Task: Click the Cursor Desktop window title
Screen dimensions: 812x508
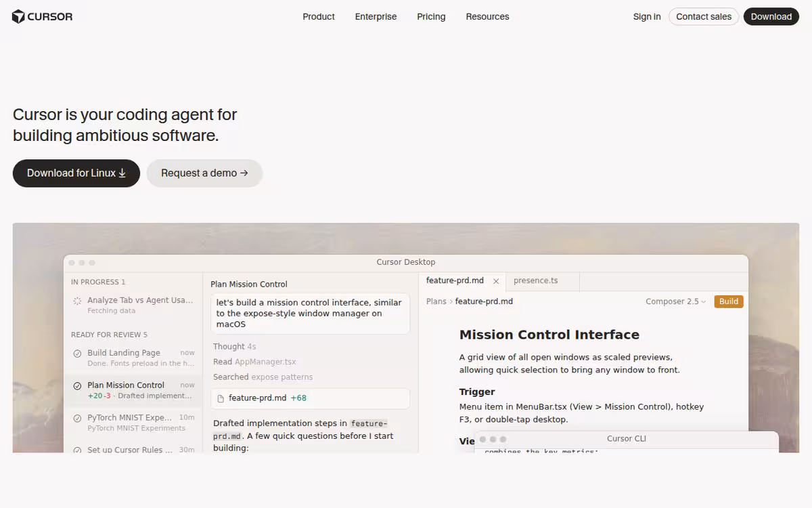Action: pyautogui.click(x=406, y=262)
